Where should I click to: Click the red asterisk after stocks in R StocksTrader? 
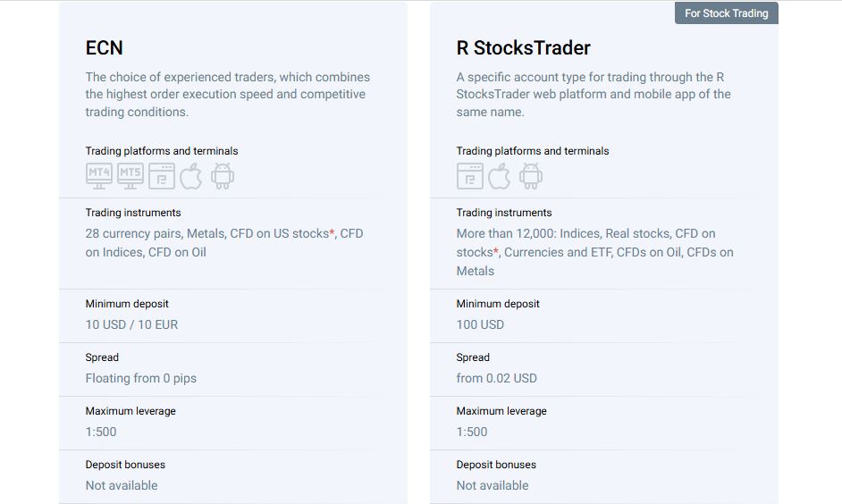[x=496, y=250]
